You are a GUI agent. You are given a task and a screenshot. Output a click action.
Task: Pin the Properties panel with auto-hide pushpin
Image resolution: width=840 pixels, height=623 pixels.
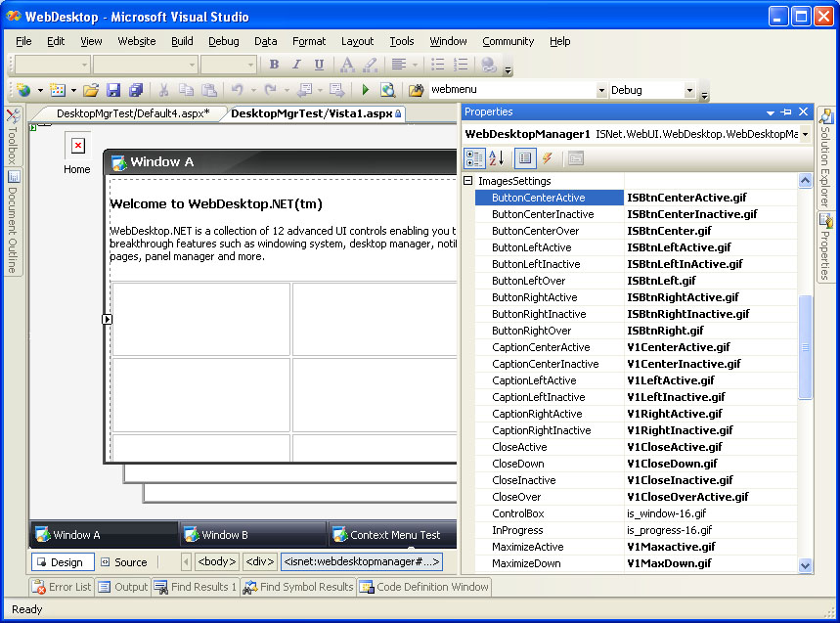pos(787,112)
